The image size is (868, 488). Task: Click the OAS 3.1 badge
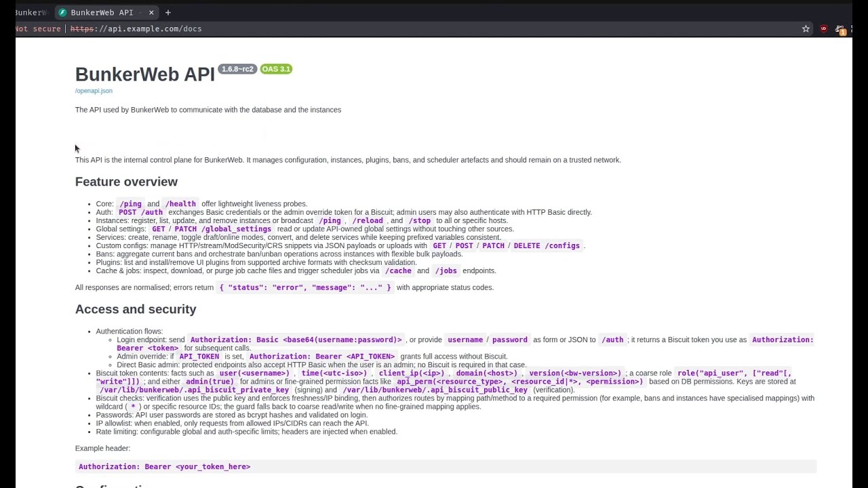276,69
